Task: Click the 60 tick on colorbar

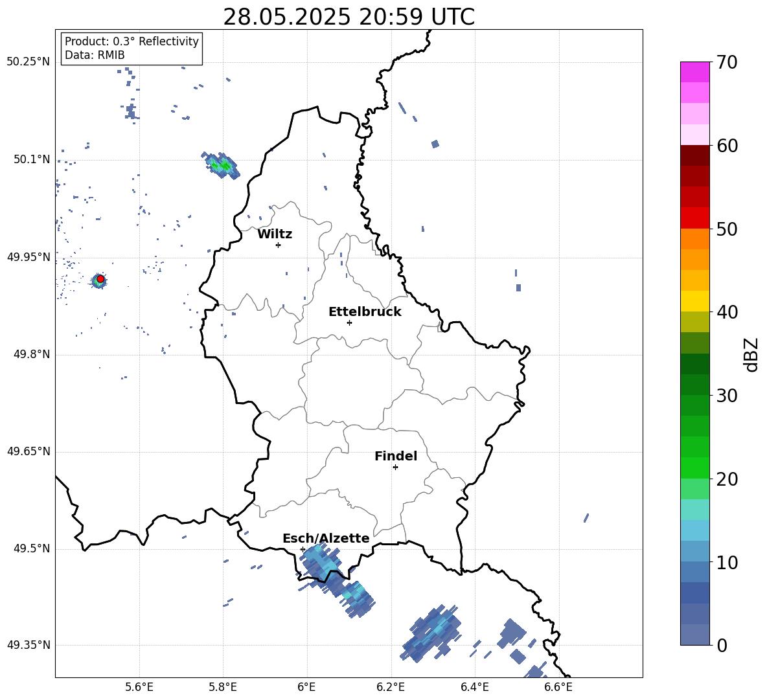Action: (x=727, y=146)
